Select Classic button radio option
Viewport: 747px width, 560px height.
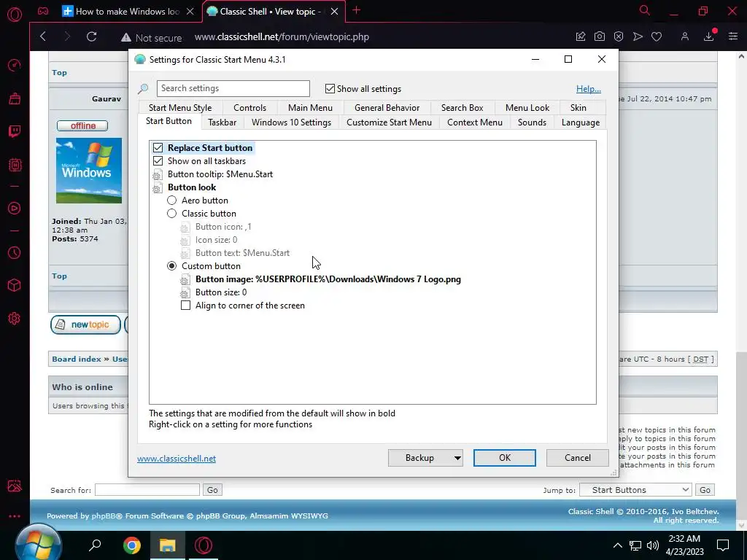[171, 214]
